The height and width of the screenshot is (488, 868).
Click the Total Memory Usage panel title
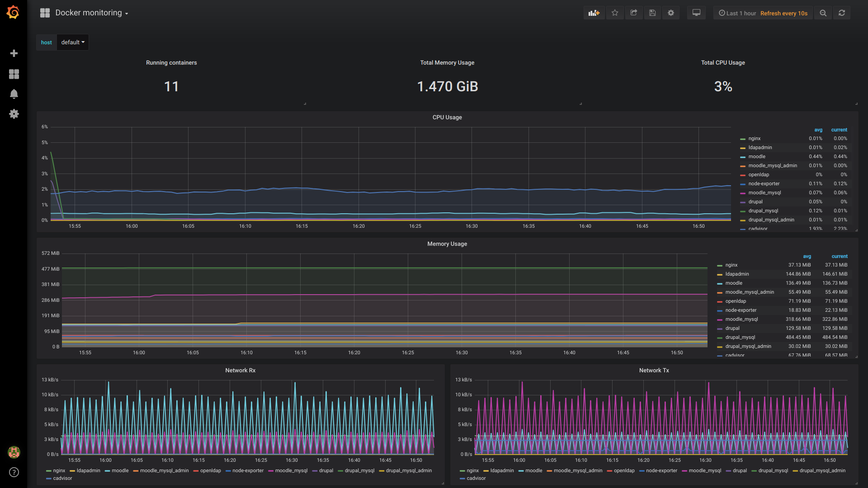447,63
